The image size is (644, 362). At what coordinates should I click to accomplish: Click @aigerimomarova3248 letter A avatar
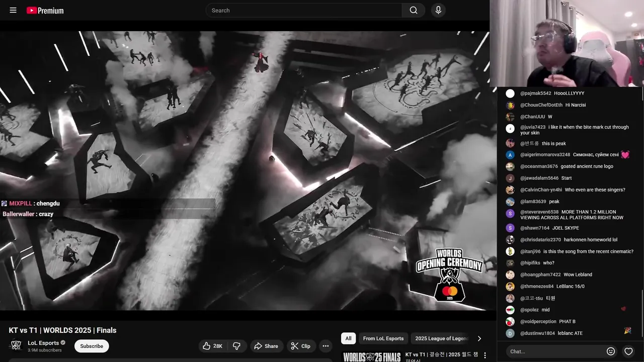(510, 155)
